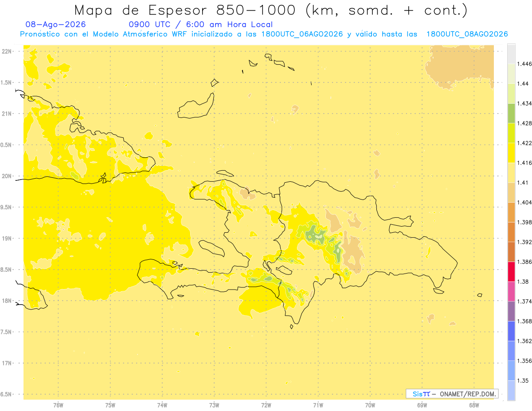The width and height of the screenshot is (532, 411).
Task: Click the green swatch between 1.428 and 1.434
Action: tap(511, 114)
